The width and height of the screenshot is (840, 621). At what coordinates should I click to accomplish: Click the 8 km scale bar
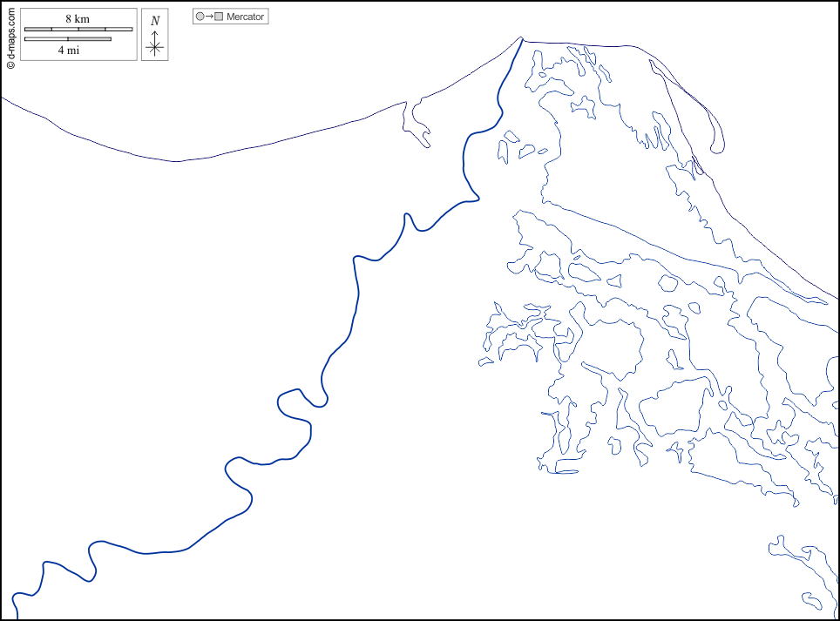point(78,29)
